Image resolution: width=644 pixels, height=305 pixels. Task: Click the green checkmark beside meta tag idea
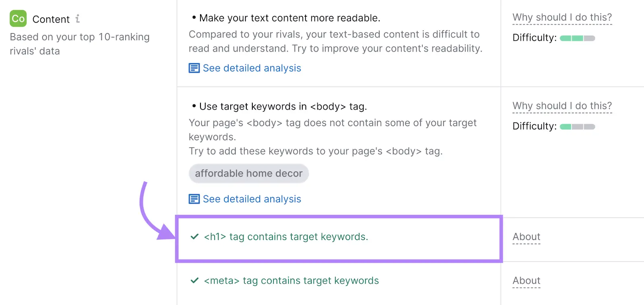click(194, 280)
